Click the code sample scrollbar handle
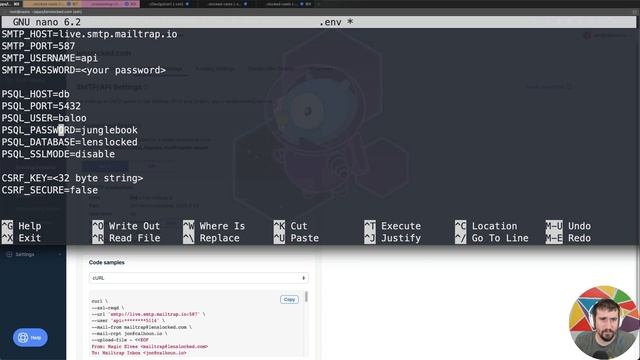This screenshot has height=360, width=640. coord(306,297)
